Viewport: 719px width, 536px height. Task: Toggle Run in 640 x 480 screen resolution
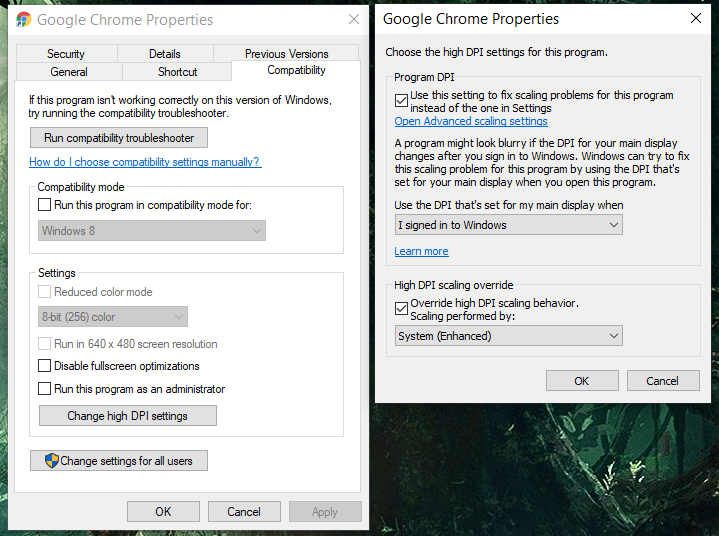click(44, 343)
